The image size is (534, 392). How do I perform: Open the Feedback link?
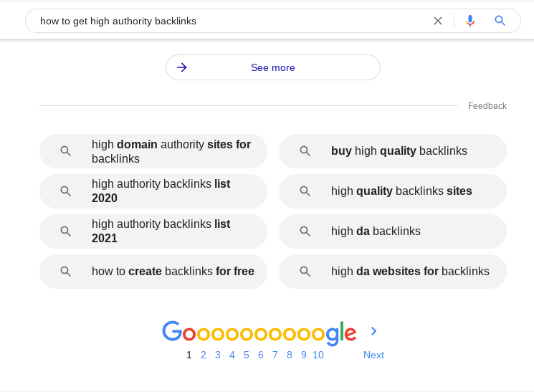pos(487,106)
